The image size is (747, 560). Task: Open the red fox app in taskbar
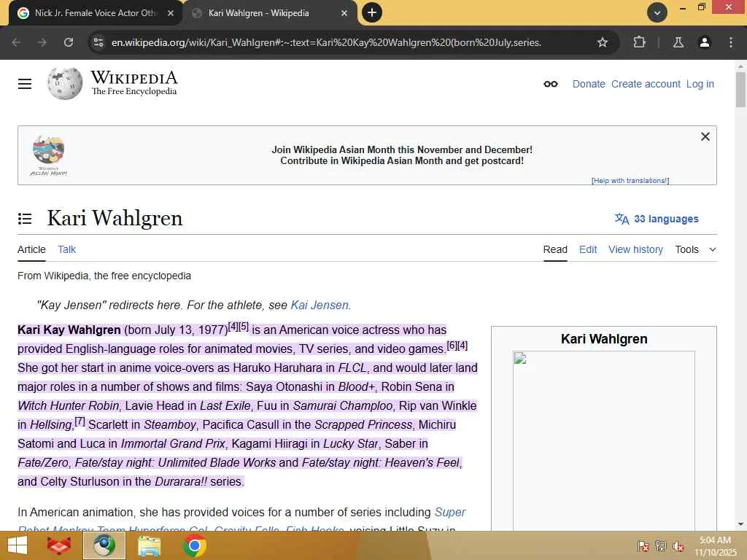(x=59, y=545)
